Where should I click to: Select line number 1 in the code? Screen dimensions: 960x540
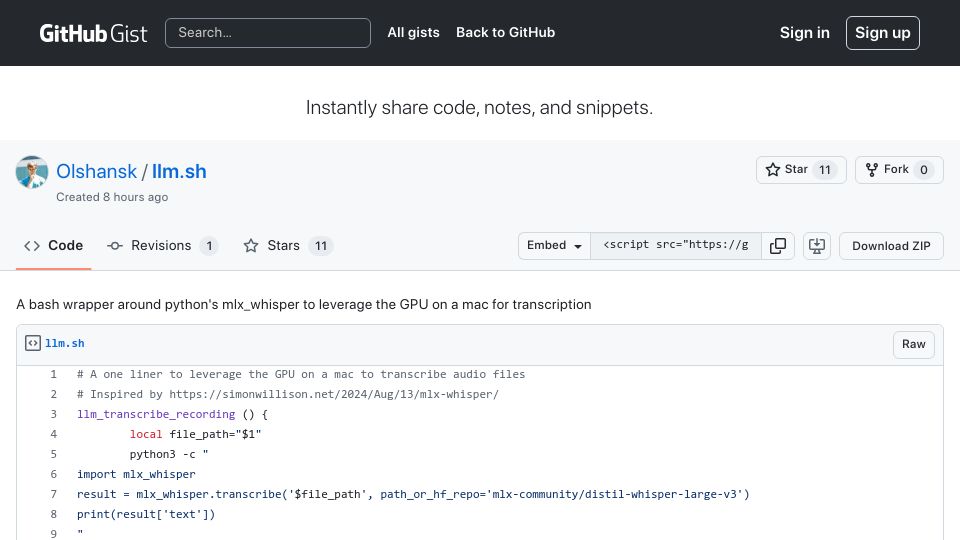pyautogui.click(x=53, y=374)
